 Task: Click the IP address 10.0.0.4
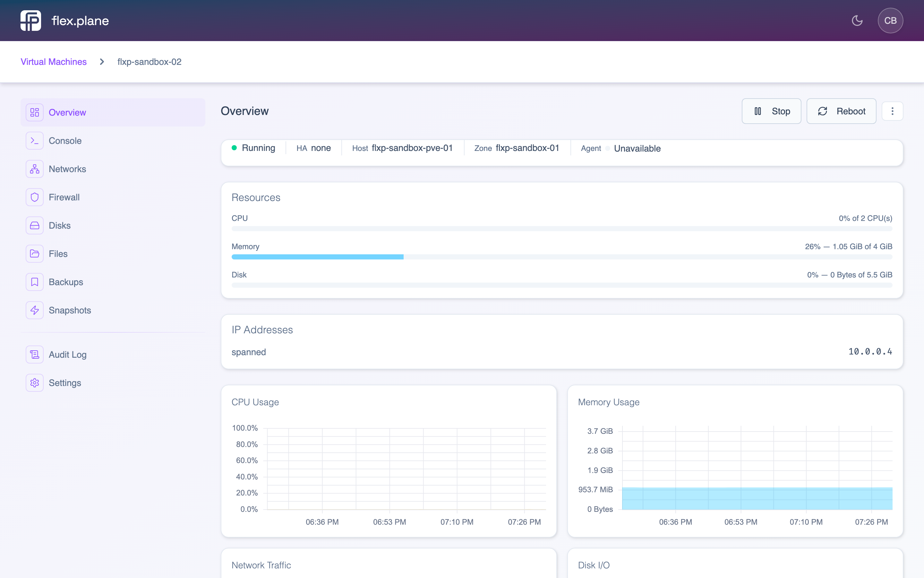870,352
